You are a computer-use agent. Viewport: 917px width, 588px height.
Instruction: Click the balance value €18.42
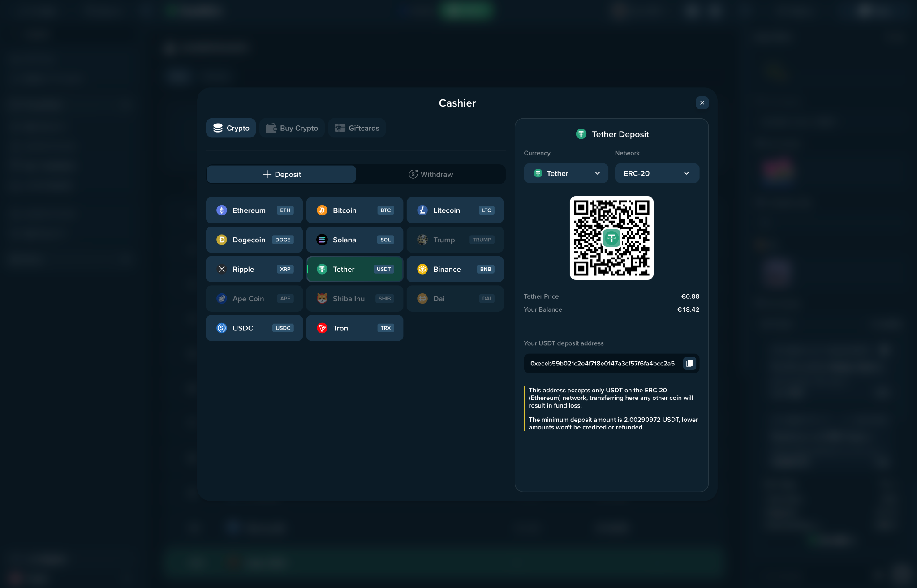click(x=688, y=309)
